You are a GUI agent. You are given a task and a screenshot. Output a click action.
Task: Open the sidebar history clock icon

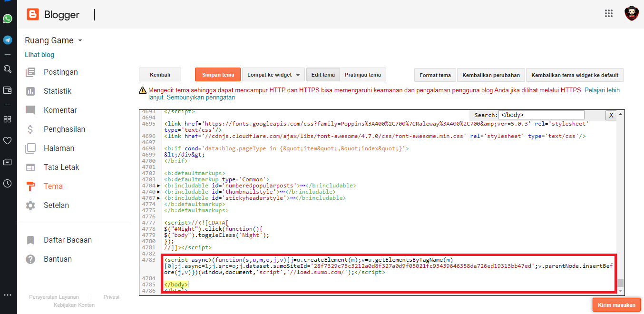(8, 183)
